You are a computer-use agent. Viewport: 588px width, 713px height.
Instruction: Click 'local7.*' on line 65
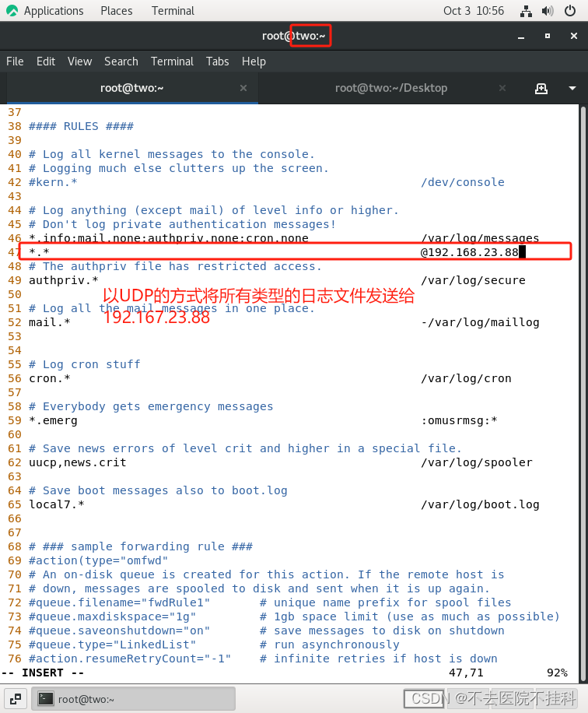pos(56,504)
